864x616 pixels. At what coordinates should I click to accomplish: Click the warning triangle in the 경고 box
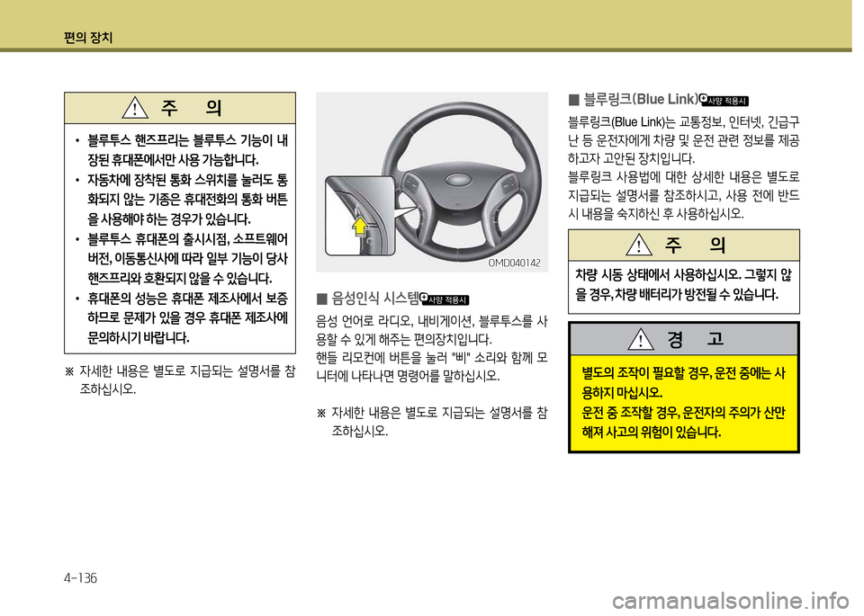click(641, 338)
